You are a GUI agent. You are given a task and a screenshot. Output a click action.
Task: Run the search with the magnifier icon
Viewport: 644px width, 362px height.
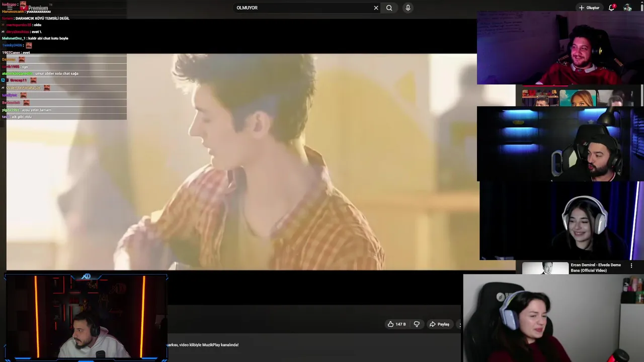tap(389, 8)
